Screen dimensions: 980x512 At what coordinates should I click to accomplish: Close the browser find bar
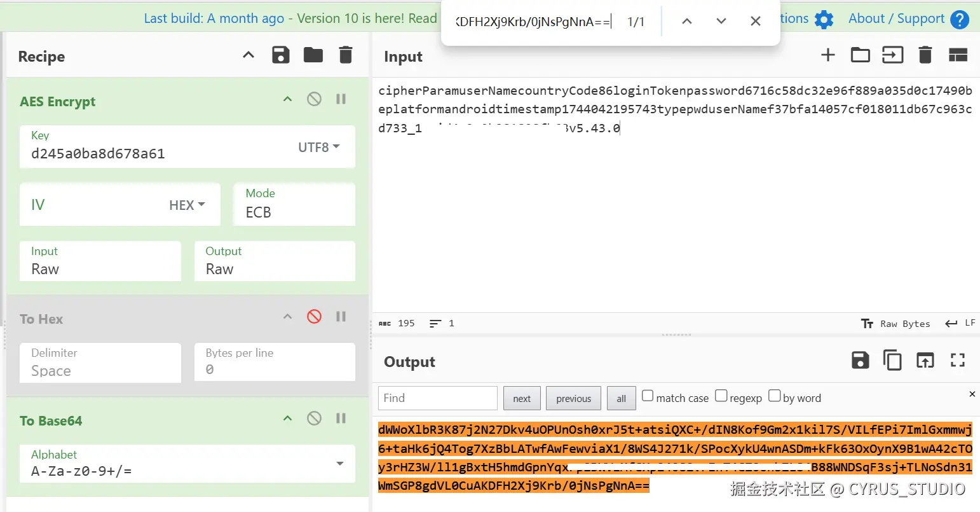tap(755, 21)
